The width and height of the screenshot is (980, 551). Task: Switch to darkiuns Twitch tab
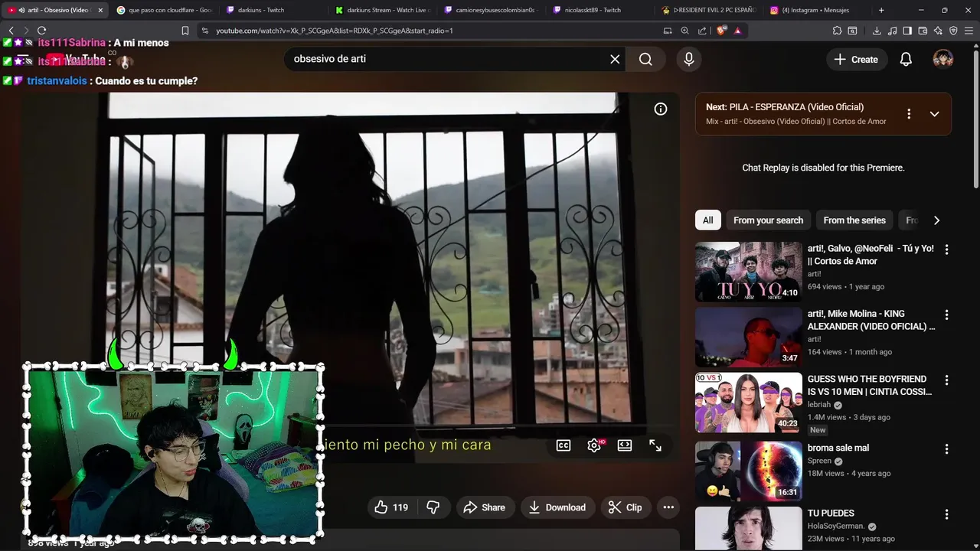273,10
